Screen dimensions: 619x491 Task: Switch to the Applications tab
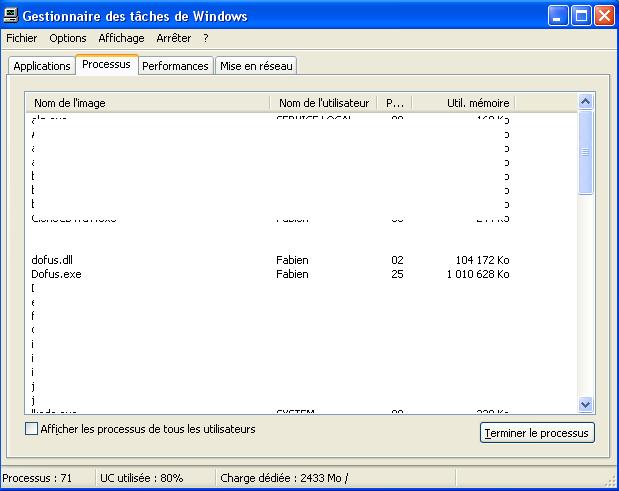(x=42, y=66)
